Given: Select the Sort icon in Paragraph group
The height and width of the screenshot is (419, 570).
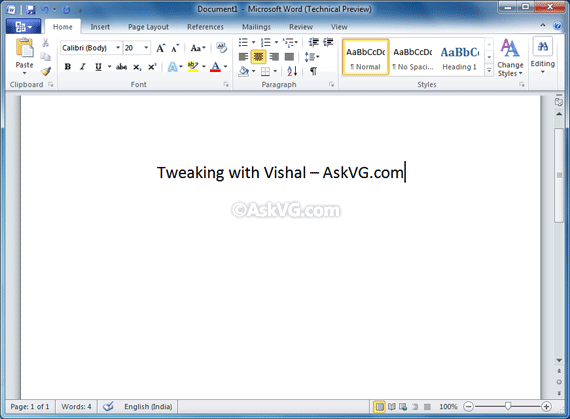Looking at the screenshot, I should click(x=292, y=71).
